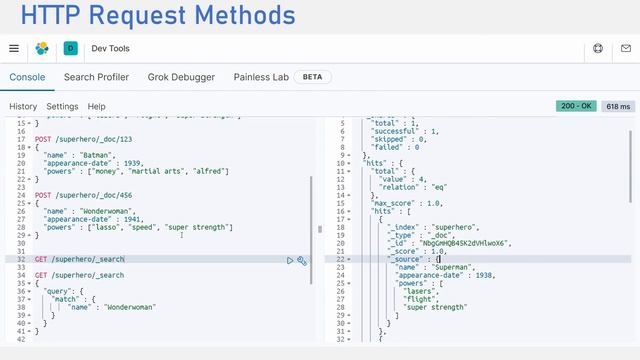Screen dimensions: 640x360
Task: Select GET /superhero/_search on line 34
Action: [x=79, y=275]
